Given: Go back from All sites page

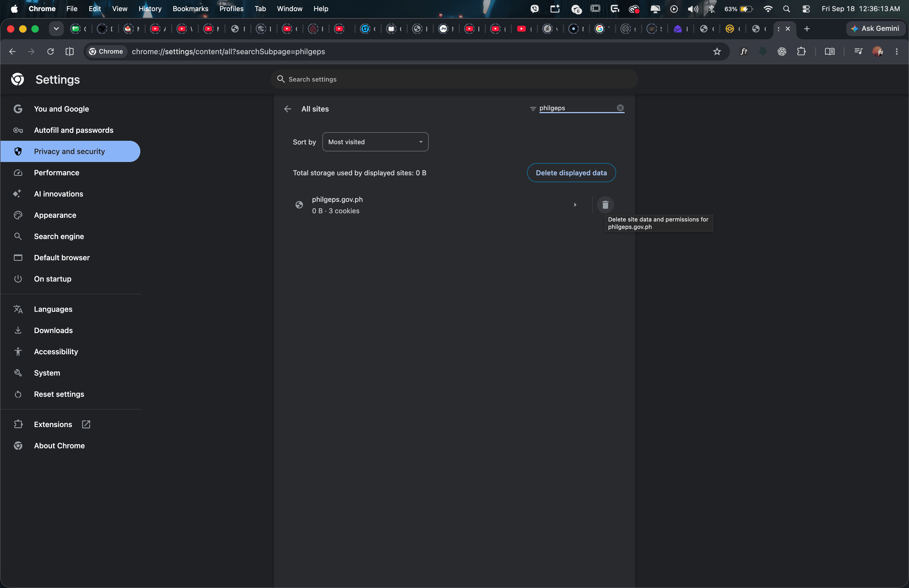Looking at the screenshot, I should (x=288, y=109).
